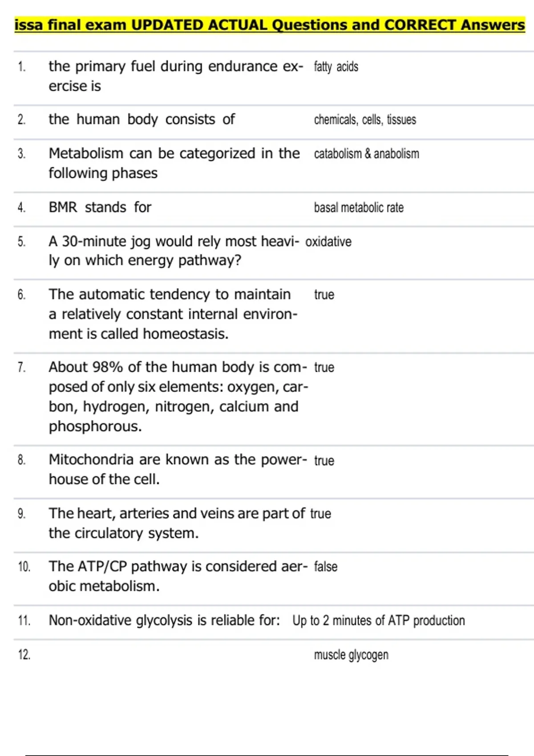Click the answer 'basal metabolic rate'

click(359, 208)
